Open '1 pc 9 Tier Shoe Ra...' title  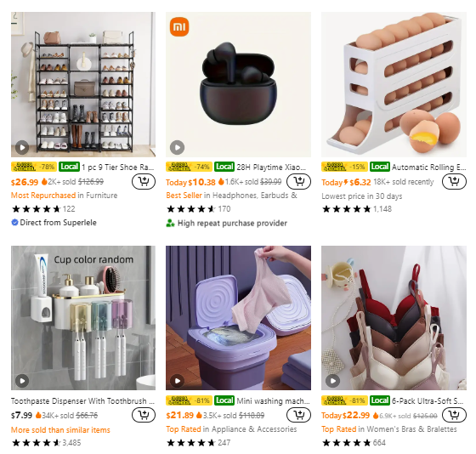tap(118, 167)
